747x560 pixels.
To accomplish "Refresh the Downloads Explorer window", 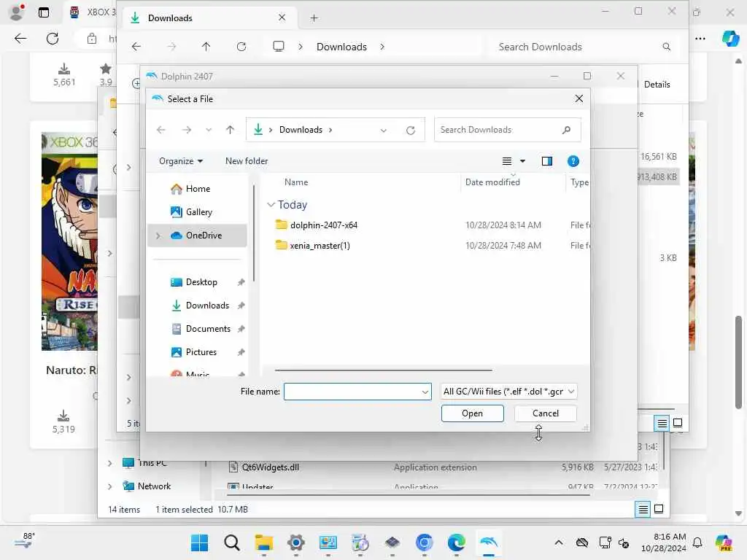I will tap(241, 47).
